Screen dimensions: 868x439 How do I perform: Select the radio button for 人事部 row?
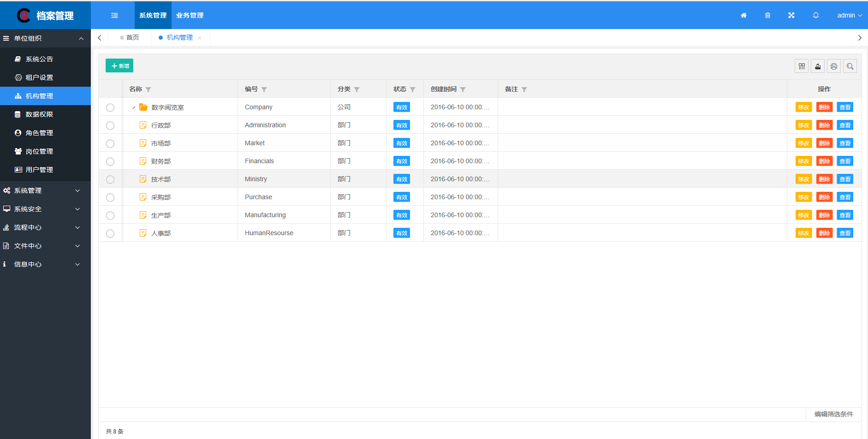tap(110, 233)
